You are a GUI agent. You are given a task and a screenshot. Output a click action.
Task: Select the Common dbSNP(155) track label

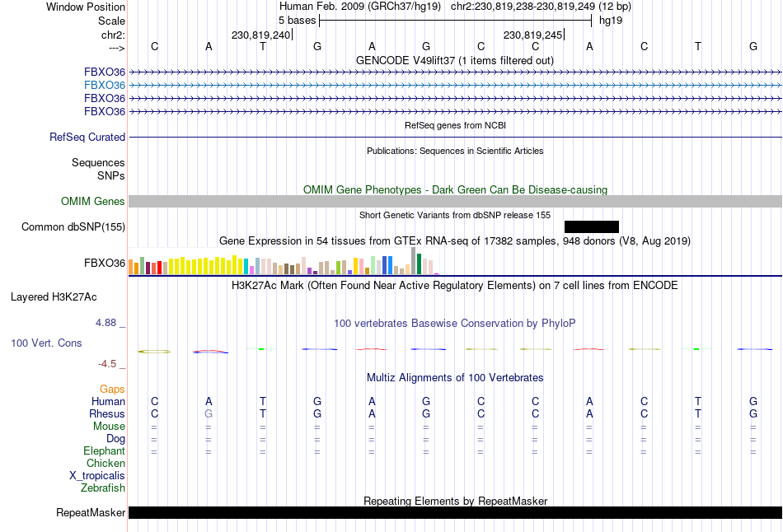click(73, 227)
